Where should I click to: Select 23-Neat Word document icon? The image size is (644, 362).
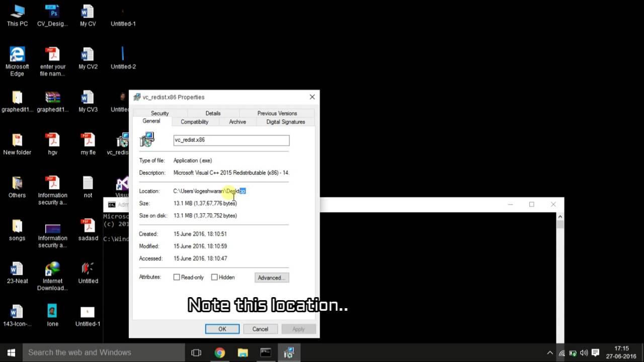(x=17, y=273)
